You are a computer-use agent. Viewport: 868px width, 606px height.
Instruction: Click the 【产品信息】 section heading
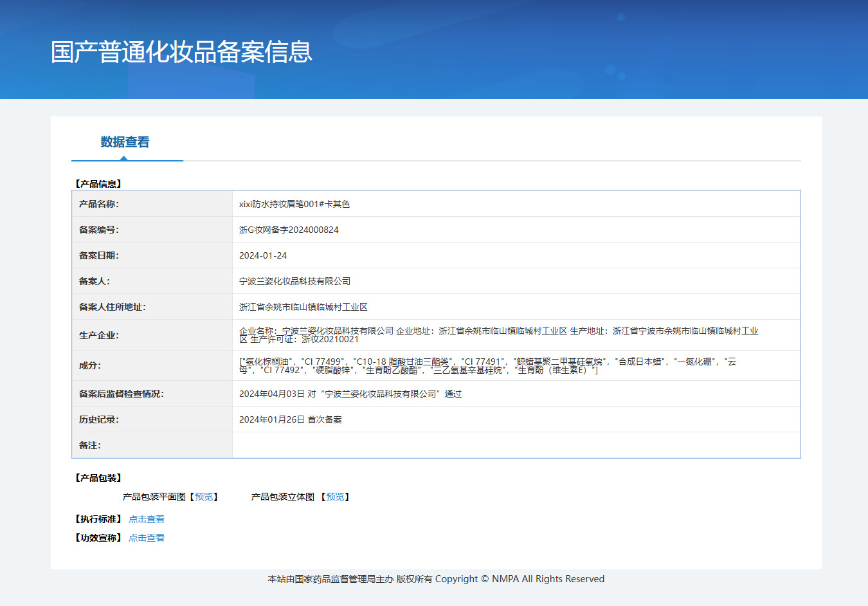[x=98, y=184]
